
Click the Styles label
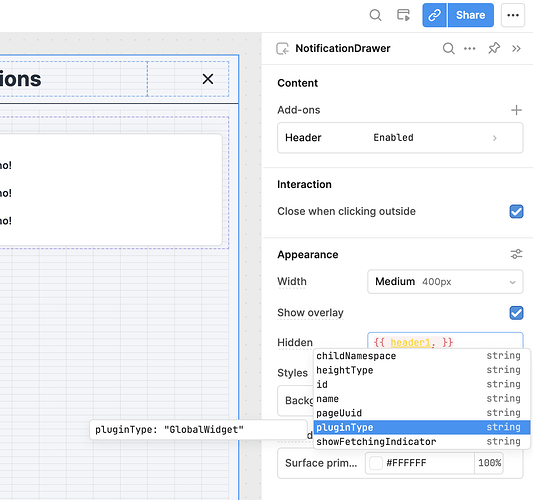pyautogui.click(x=292, y=373)
